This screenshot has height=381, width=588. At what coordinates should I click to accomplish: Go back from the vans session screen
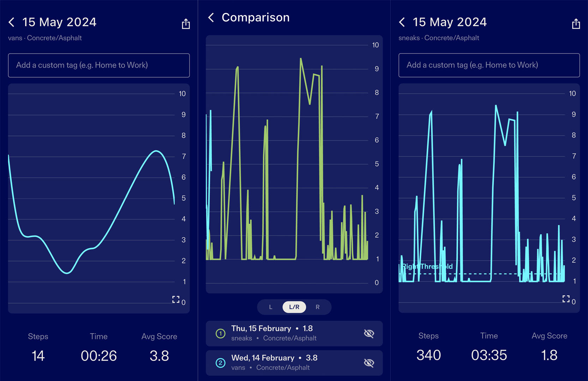pos(12,22)
